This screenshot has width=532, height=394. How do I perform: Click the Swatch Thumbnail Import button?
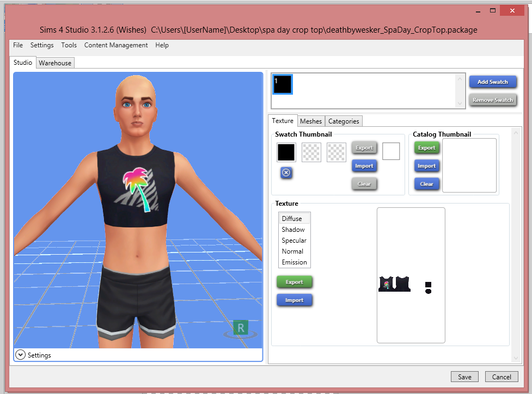point(364,166)
